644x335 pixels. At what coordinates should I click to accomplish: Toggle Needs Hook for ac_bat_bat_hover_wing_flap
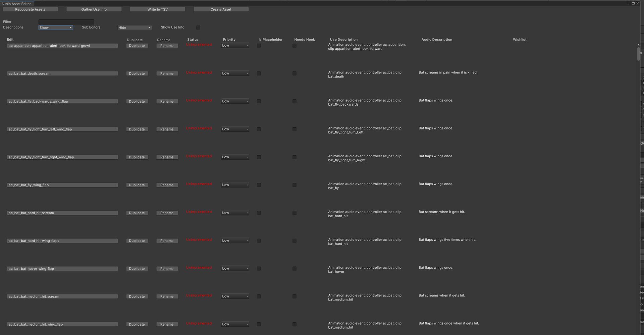(294, 269)
